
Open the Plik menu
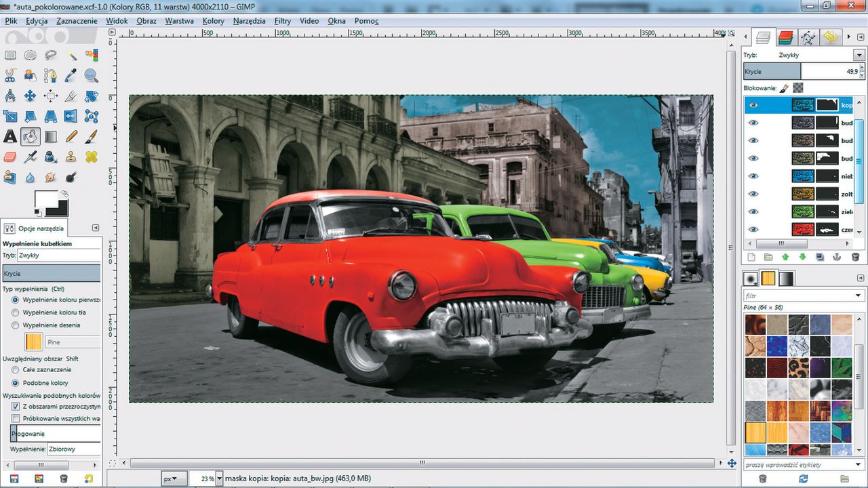[x=10, y=21]
